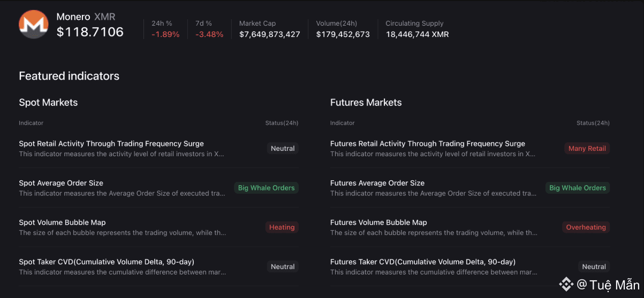
Task: Click the red Heating status badge
Action: 282,227
